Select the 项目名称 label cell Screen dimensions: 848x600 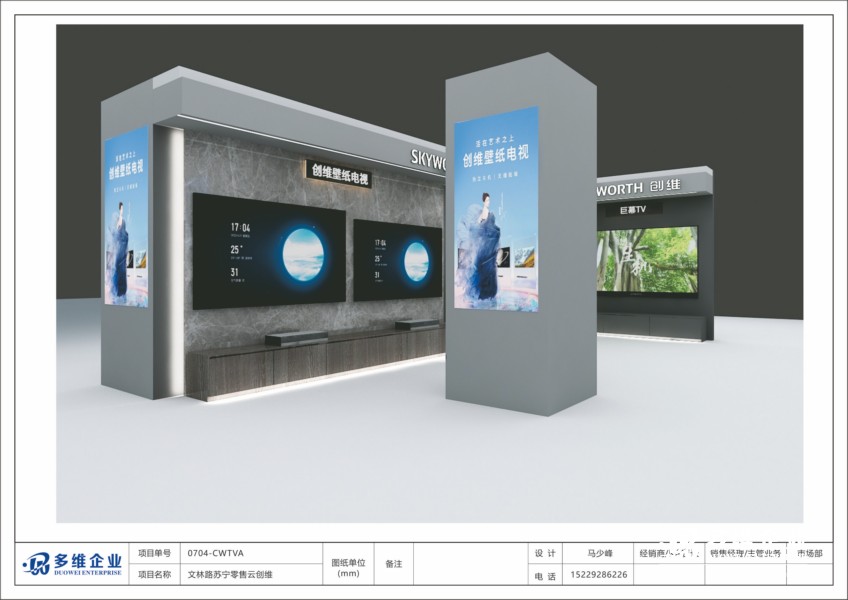tap(154, 574)
